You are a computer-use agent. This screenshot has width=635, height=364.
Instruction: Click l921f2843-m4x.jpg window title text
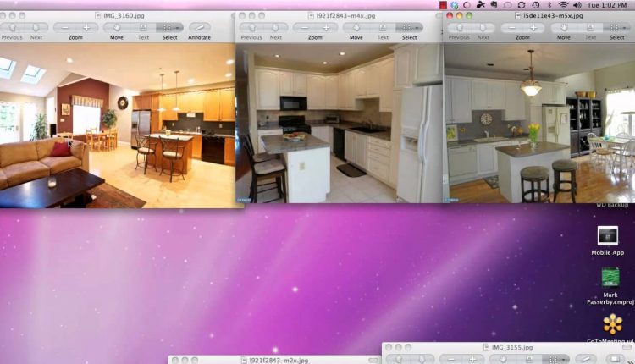point(345,16)
